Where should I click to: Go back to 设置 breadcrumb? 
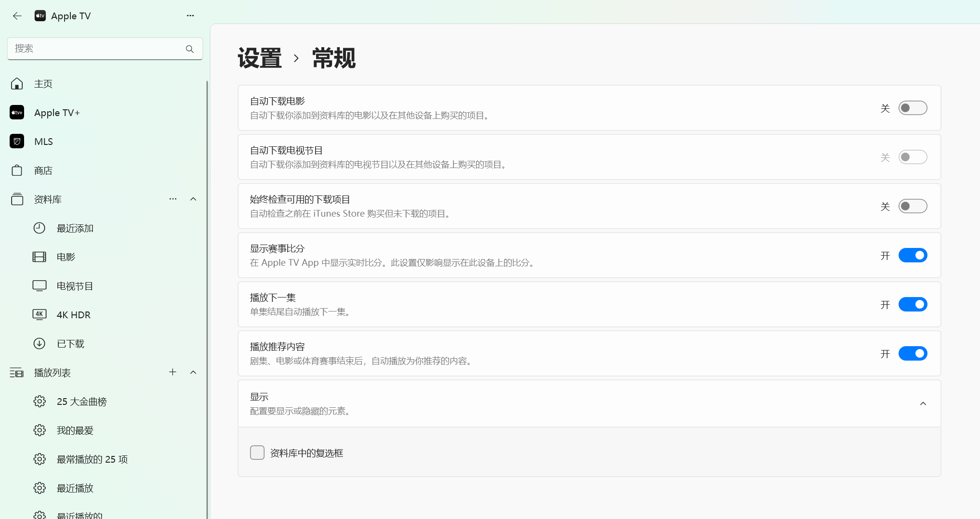coord(260,58)
